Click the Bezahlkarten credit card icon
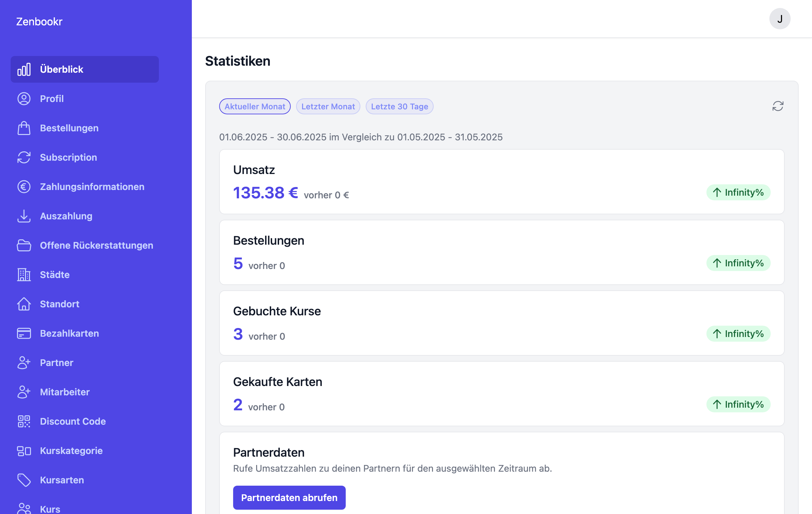812x514 pixels. (24, 333)
